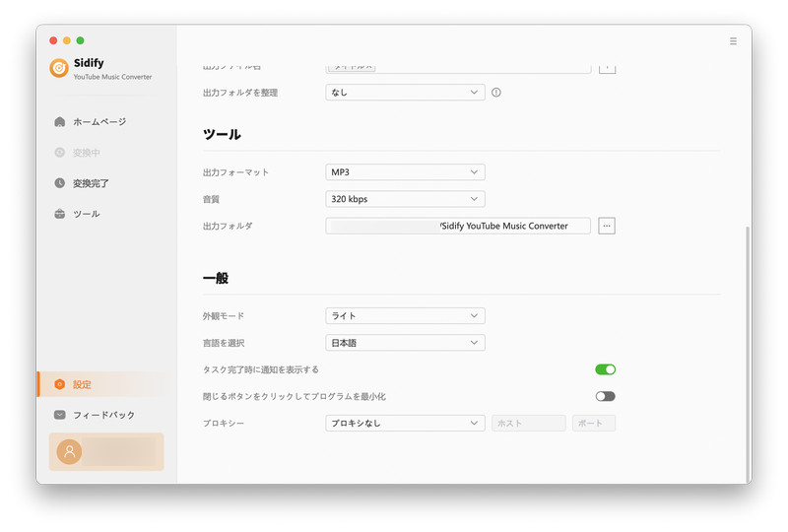Click the フィードバック envelope icon
Screen dimensions: 788x532
pos(60,415)
